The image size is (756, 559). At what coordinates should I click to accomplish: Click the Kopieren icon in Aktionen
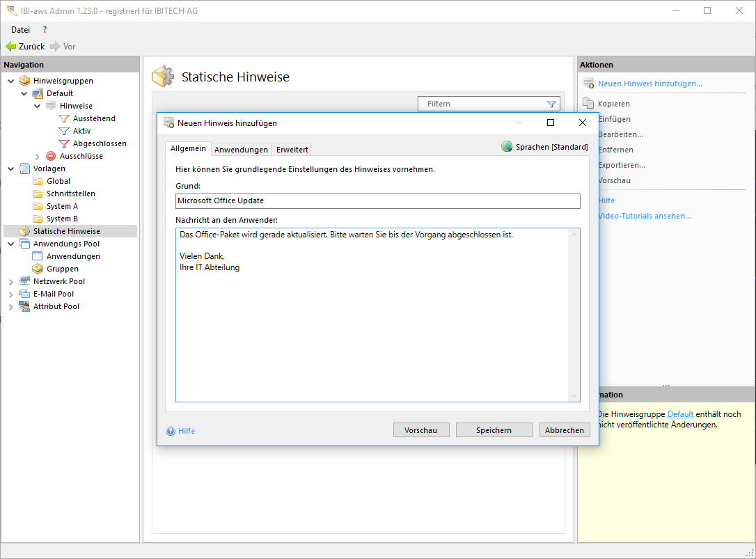[588, 104]
